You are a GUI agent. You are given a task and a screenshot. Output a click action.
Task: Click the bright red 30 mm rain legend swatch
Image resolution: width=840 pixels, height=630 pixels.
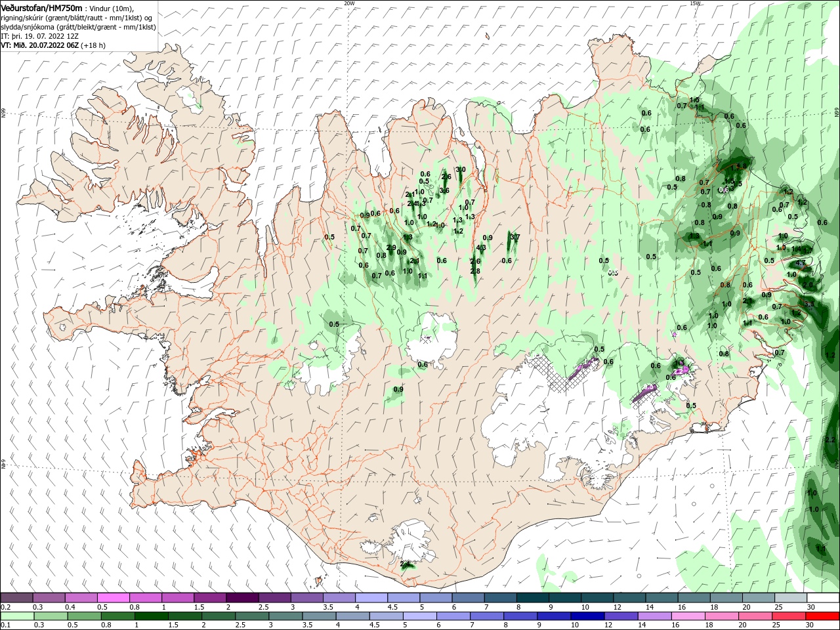click(823, 616)
